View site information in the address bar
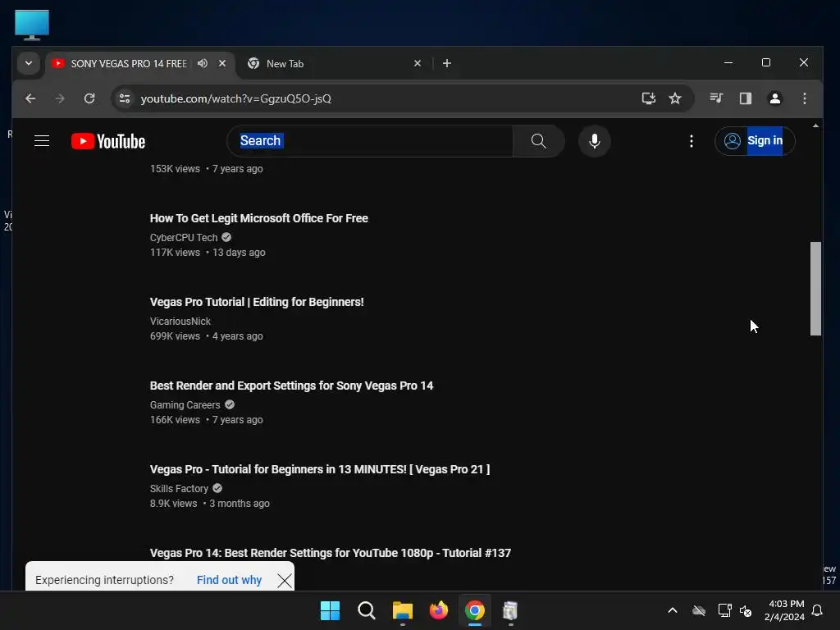Viewport: 840px width, 630px height. 125,98
